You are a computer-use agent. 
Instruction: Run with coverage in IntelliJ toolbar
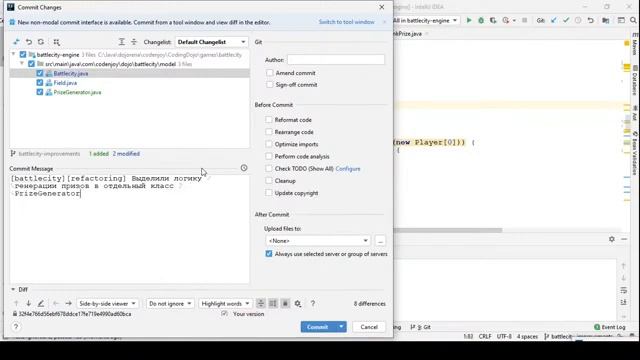[x=493, y=20]
